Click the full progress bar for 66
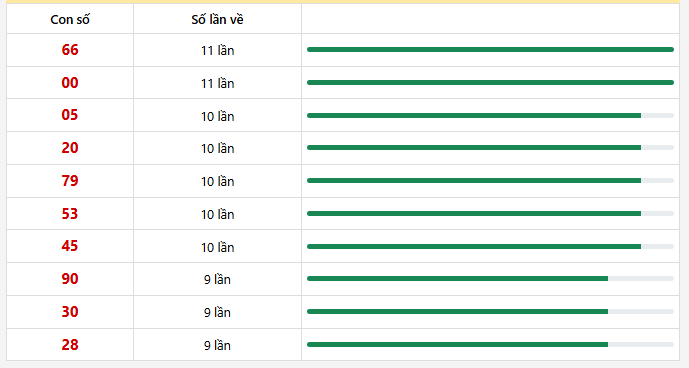The image size is (689, 368). [490, 50]
